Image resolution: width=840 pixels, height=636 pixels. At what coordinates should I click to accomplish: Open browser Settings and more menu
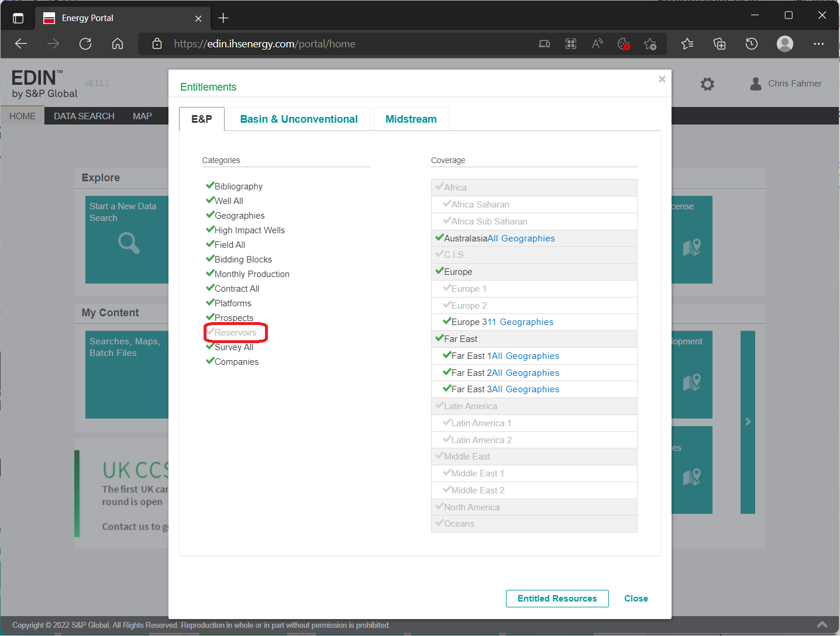click(x=818, y=44)
